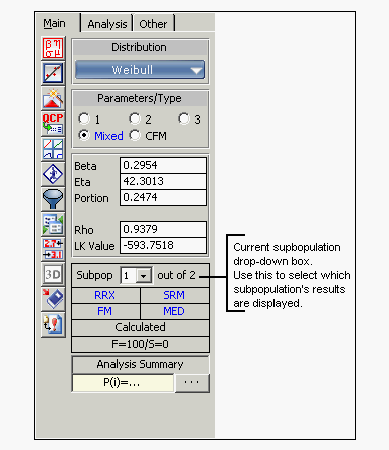Click the Calculated status text
Image resolution: width=389 pixels, height=450 pixels.
click(140, 327)
